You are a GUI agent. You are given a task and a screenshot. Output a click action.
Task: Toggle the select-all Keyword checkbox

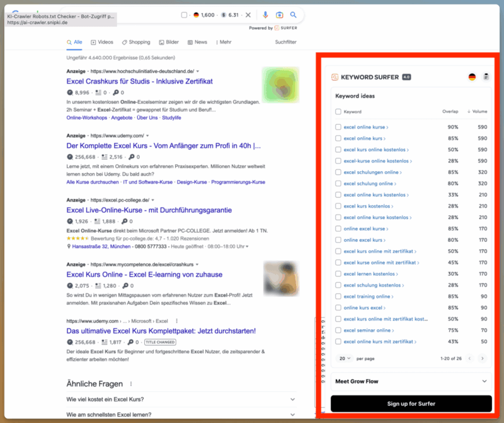pyautogui.click(x=338, y=111)
